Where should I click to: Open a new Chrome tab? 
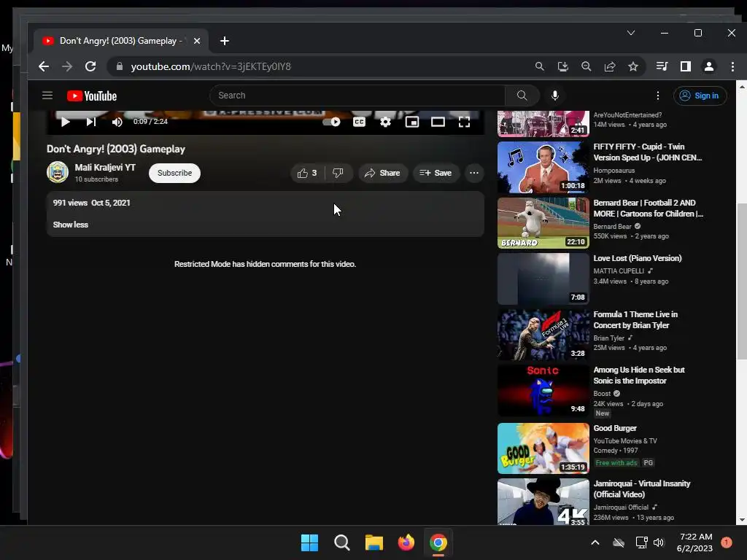click(225, 41)
